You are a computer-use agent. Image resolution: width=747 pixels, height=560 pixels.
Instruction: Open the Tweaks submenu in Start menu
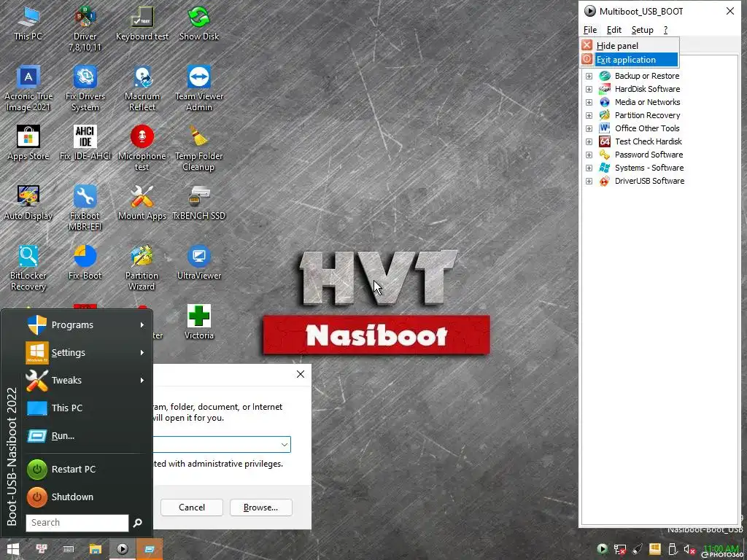coord(86,380)
